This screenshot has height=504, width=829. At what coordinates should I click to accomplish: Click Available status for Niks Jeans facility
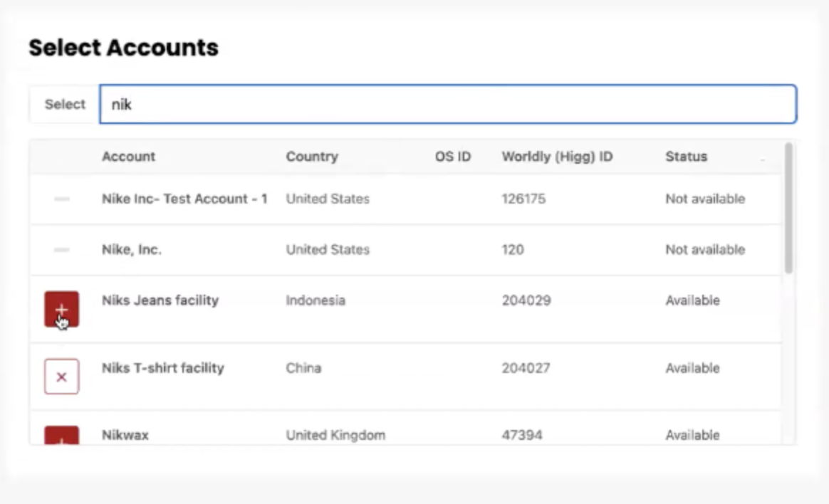click(692, 300)
